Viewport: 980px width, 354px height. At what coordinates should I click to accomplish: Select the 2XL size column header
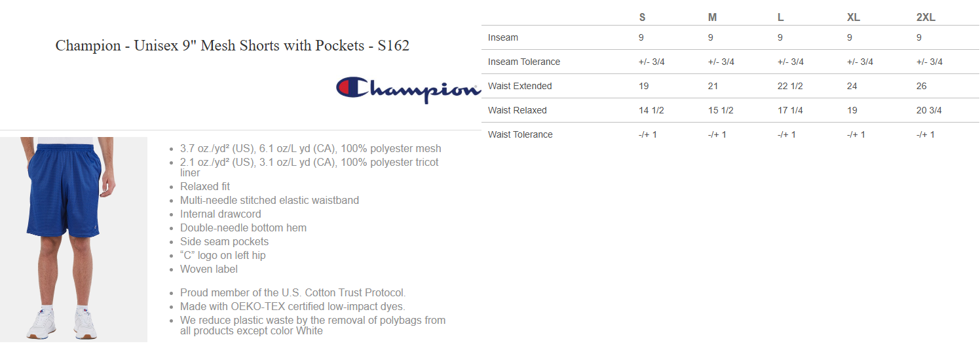(x=926, y=18)
